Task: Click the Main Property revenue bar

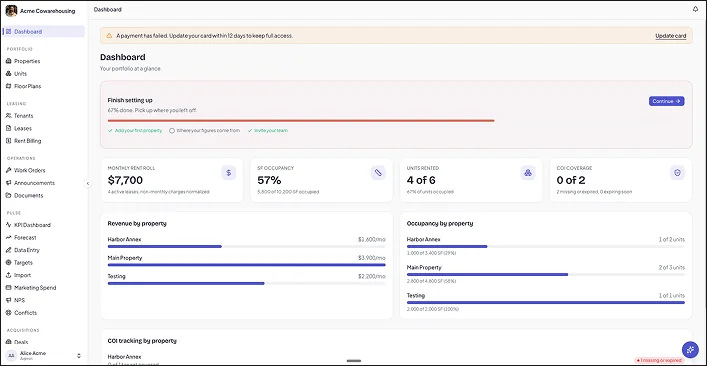Action: pos(247,265)
